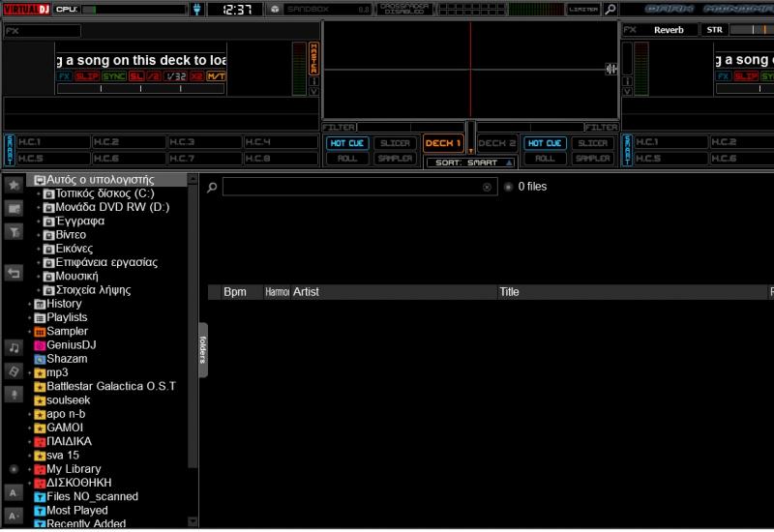Toggle the left deck FX button

65,76
